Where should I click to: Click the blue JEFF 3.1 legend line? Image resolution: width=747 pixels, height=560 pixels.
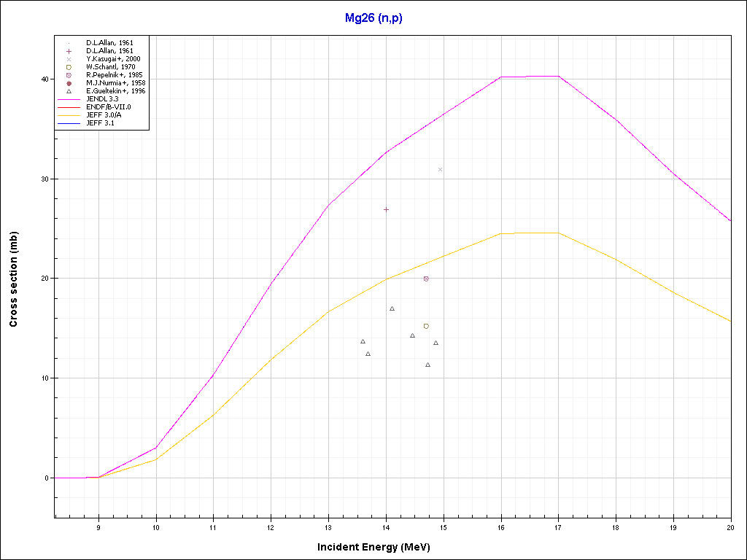(x=69, y=123)
